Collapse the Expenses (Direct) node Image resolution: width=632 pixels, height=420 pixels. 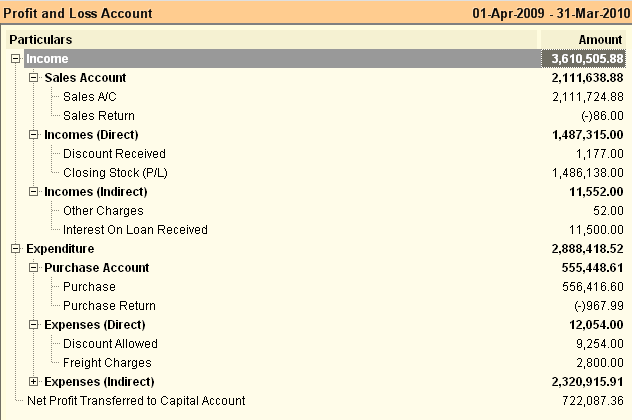coord(34,324)
